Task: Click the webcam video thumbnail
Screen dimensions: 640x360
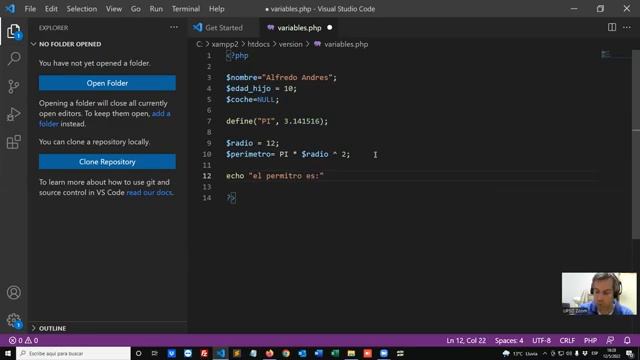Action: click(x=599, y=294)
